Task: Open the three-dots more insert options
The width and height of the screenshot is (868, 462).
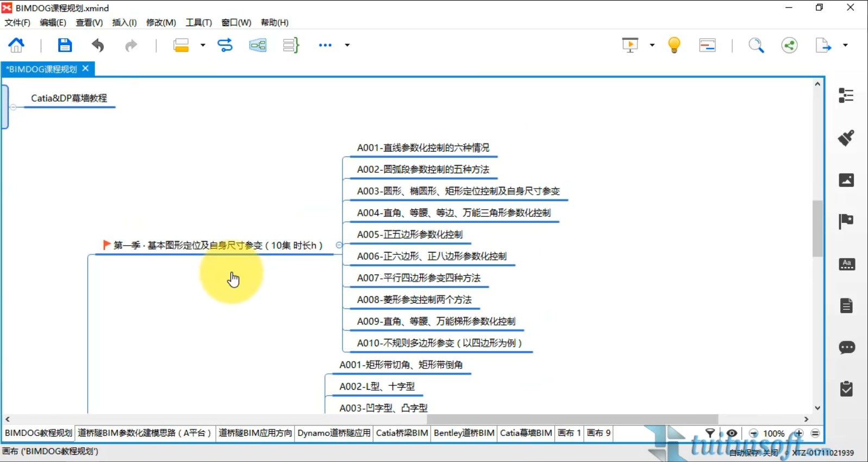Action: pos(325,45)
